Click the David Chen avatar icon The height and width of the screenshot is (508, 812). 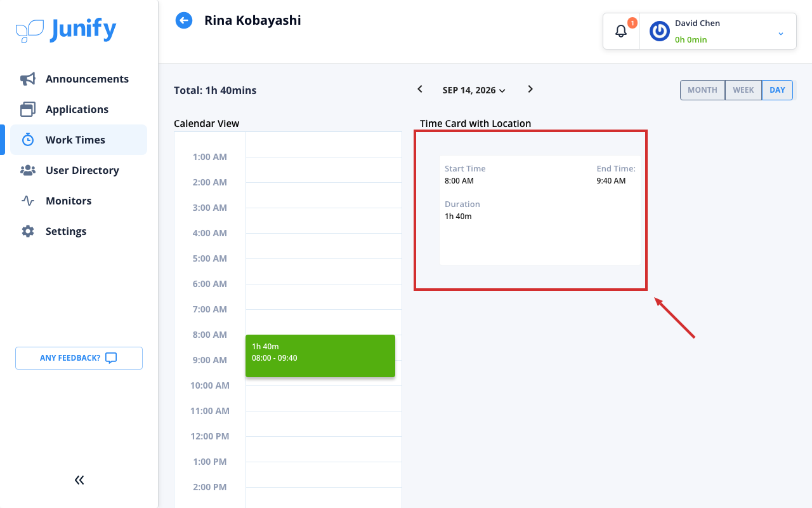tap(660, 31)
